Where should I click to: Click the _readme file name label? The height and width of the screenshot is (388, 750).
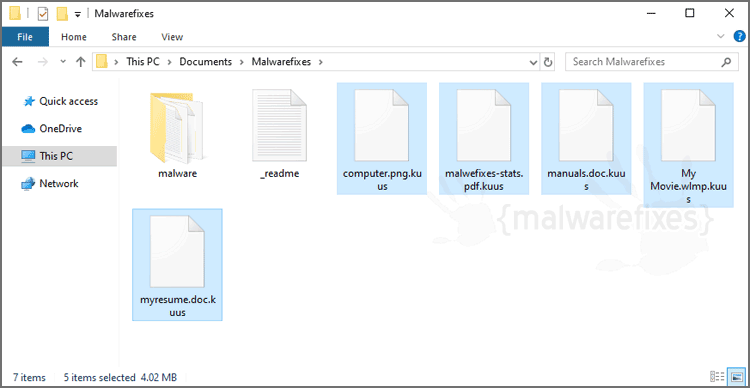point(279,174)
